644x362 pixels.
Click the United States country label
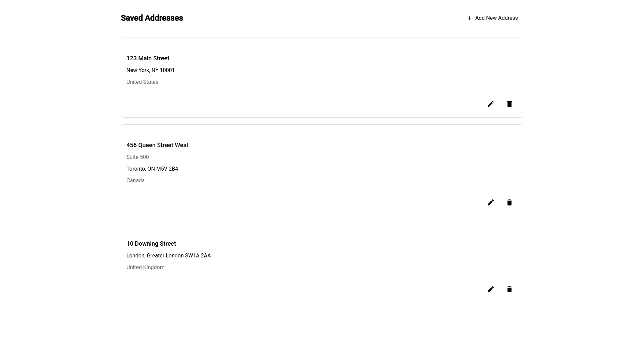click(x=142, y=82)
